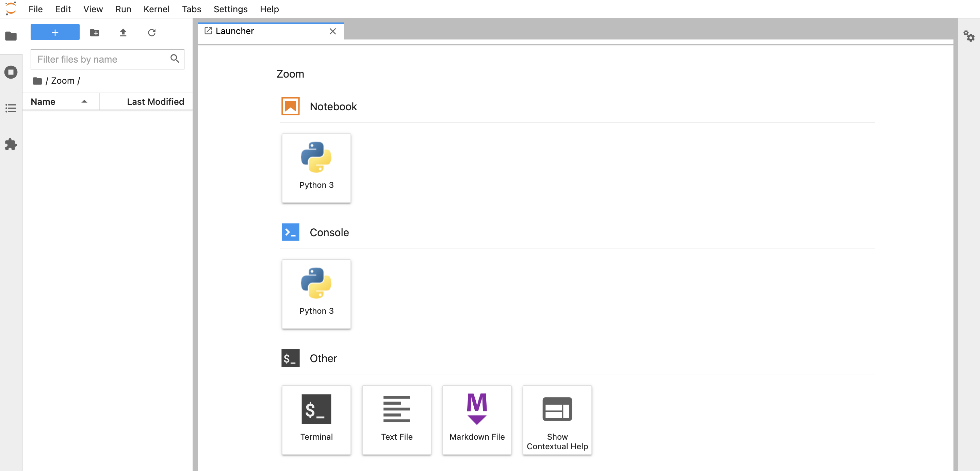The width and height of the screenshot is (980, 471).
Task: Create a new Markdown File
Action: pos(477,420)
